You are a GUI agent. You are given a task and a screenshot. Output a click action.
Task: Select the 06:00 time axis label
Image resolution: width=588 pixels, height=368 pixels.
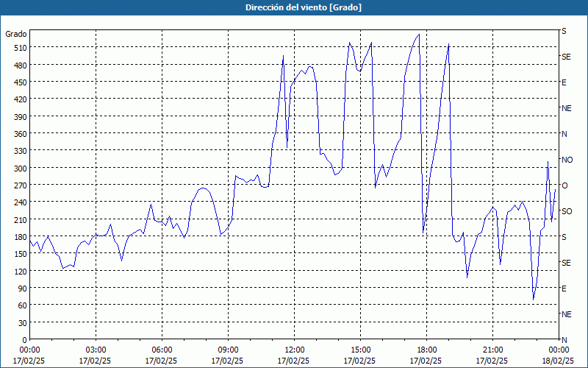coord(162,350)
